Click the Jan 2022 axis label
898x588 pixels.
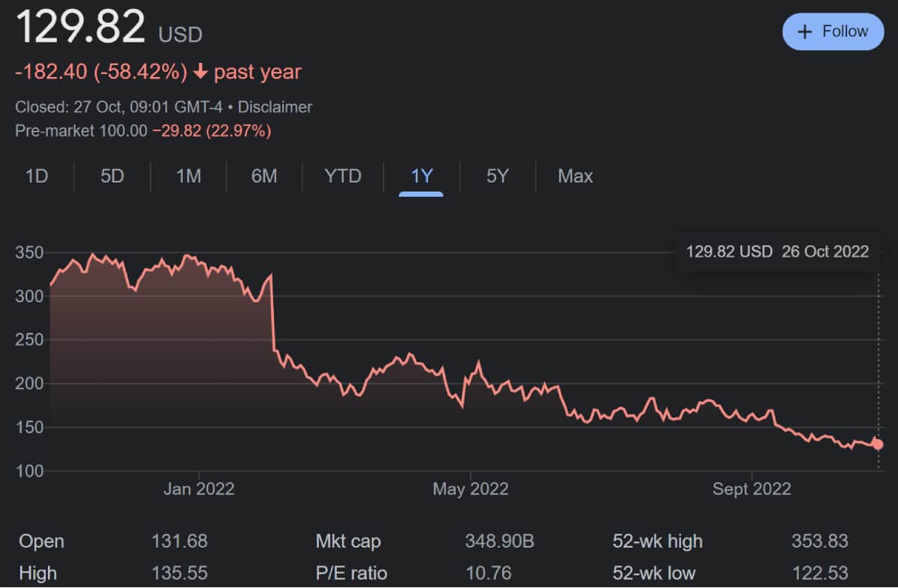click(x=198, y=489)
